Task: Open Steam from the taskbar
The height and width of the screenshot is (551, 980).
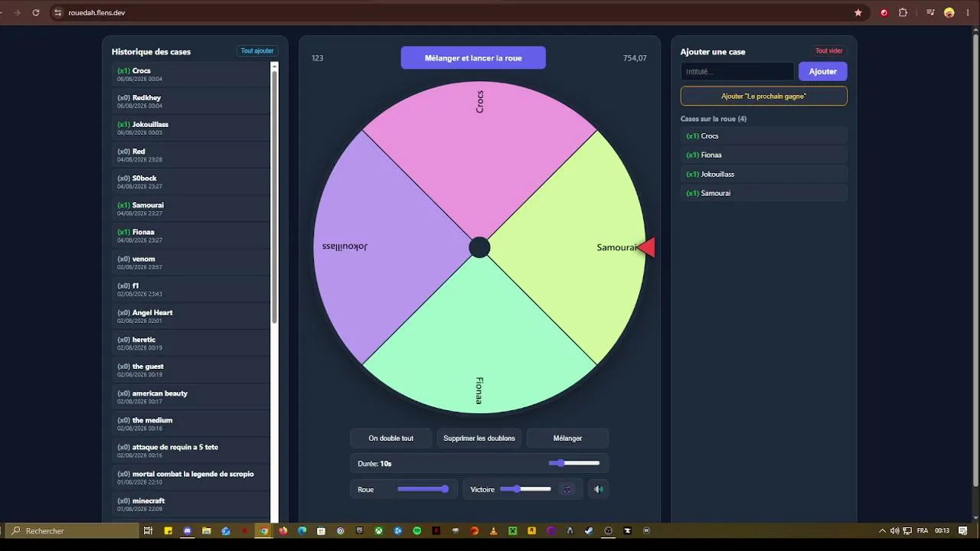Action: pos(589,530)
